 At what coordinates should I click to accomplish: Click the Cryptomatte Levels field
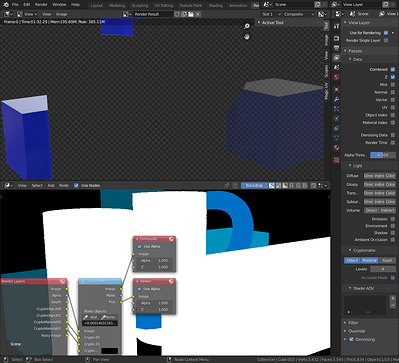pos(383,269)
